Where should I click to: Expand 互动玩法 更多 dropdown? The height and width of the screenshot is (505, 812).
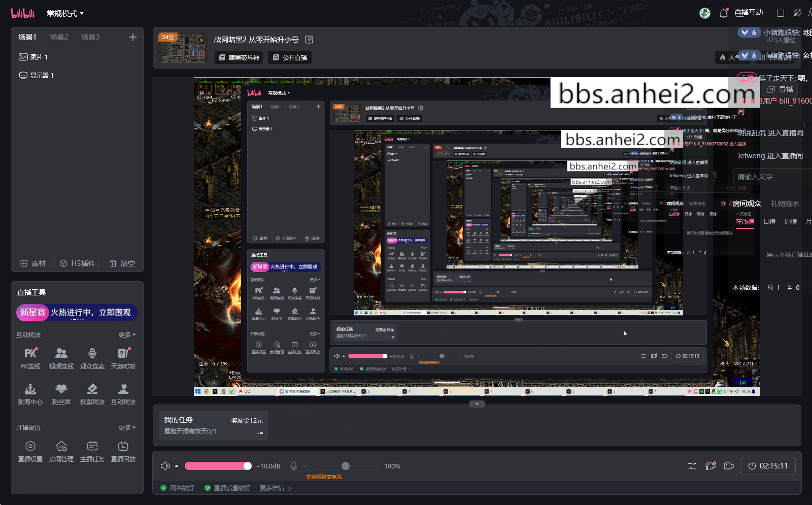pos(127,335)
